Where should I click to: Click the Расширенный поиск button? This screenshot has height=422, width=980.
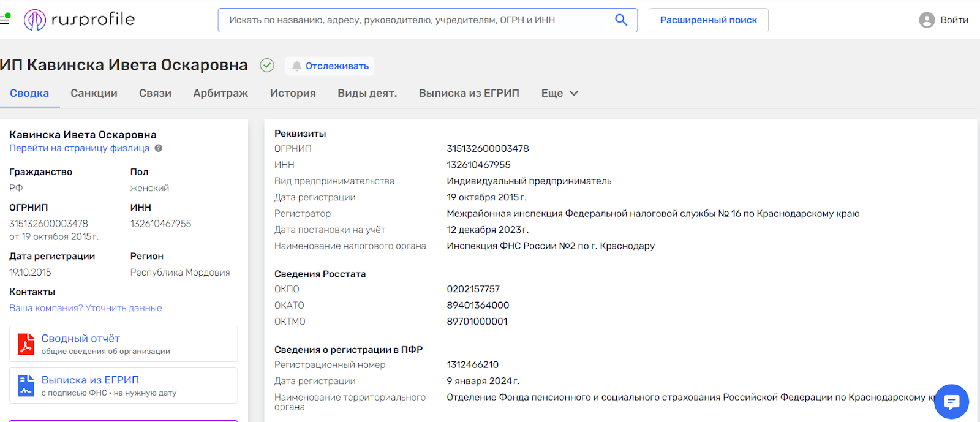[708, 20]
